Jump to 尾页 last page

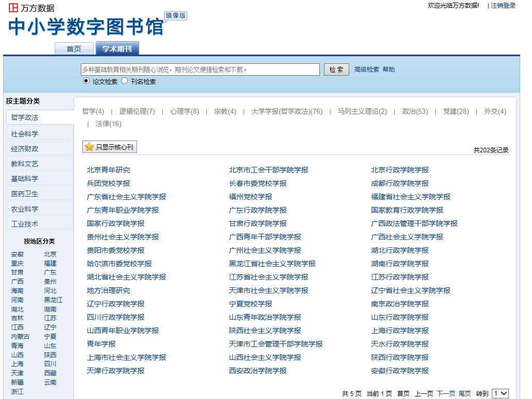point(465,393)
